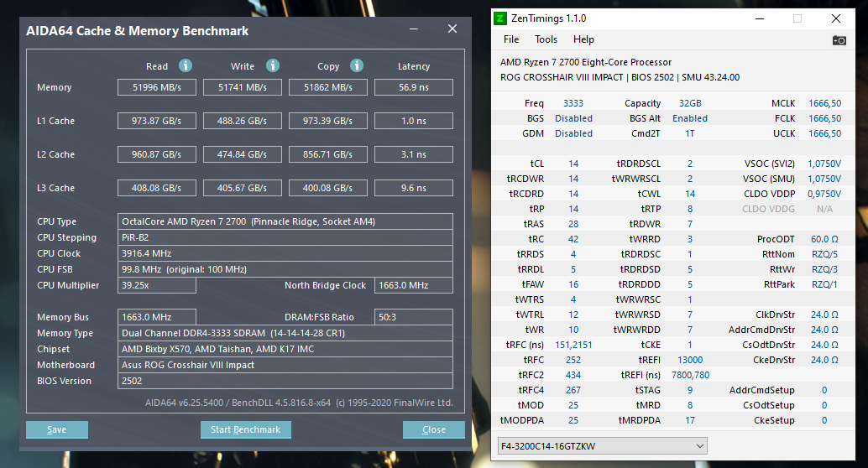Click the CPU Multiplier field 39.25x
This screenshot has height=468, width=868.
(157, 285)
